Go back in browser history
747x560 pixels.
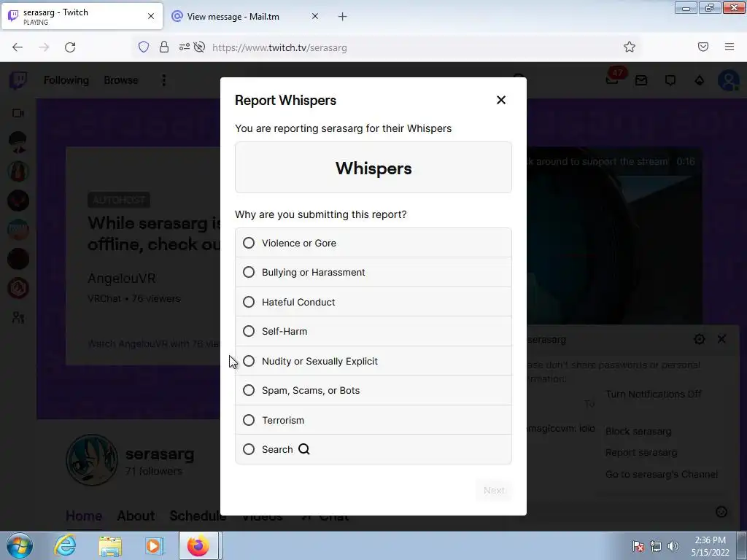pos(18,47)
